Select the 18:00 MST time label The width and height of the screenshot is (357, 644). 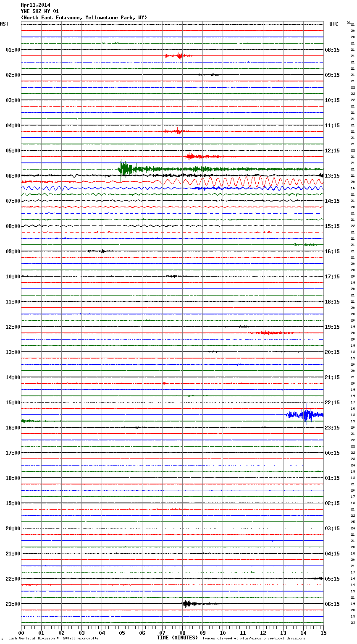point(13,478)
